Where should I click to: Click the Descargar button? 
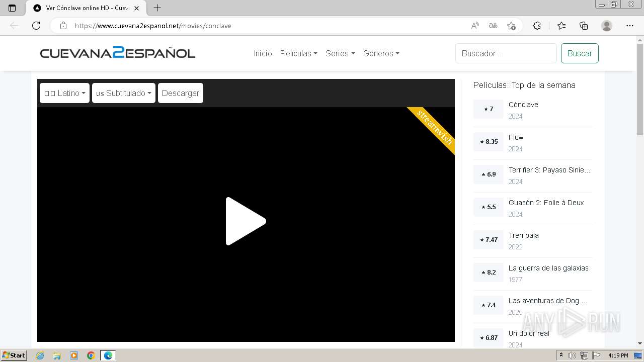click(x=181, y=93)
